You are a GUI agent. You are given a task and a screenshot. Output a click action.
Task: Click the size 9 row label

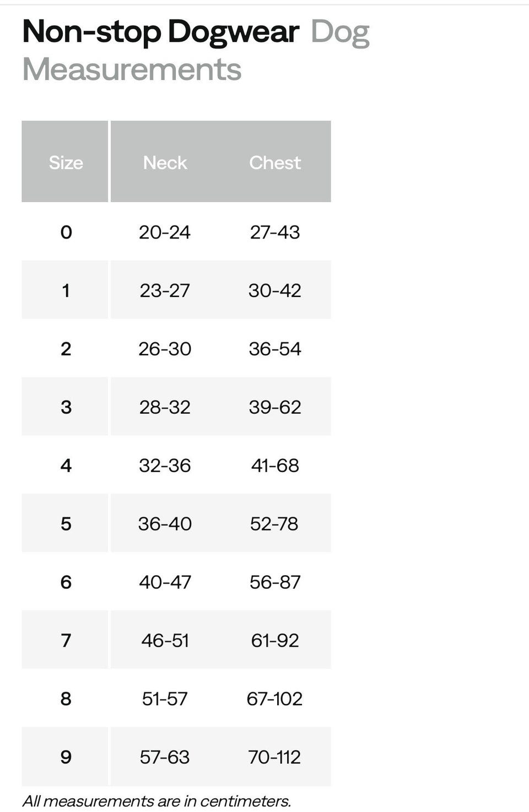[x=66, y=757]
